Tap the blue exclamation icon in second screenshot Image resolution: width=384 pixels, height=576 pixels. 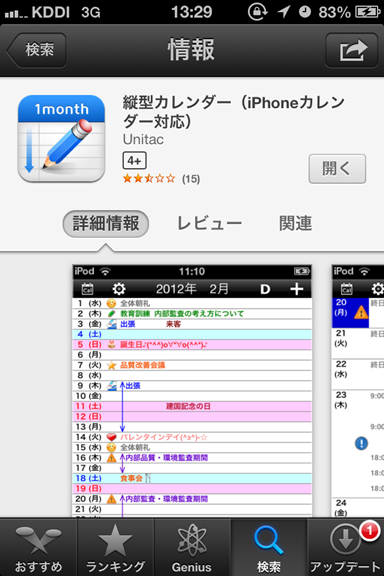(x=361, y=443)
